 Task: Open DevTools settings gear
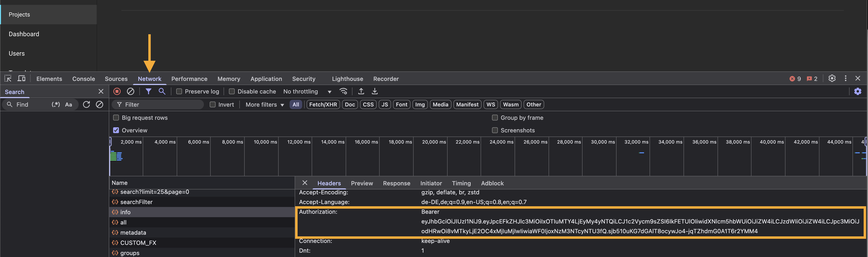pos(832,79)
